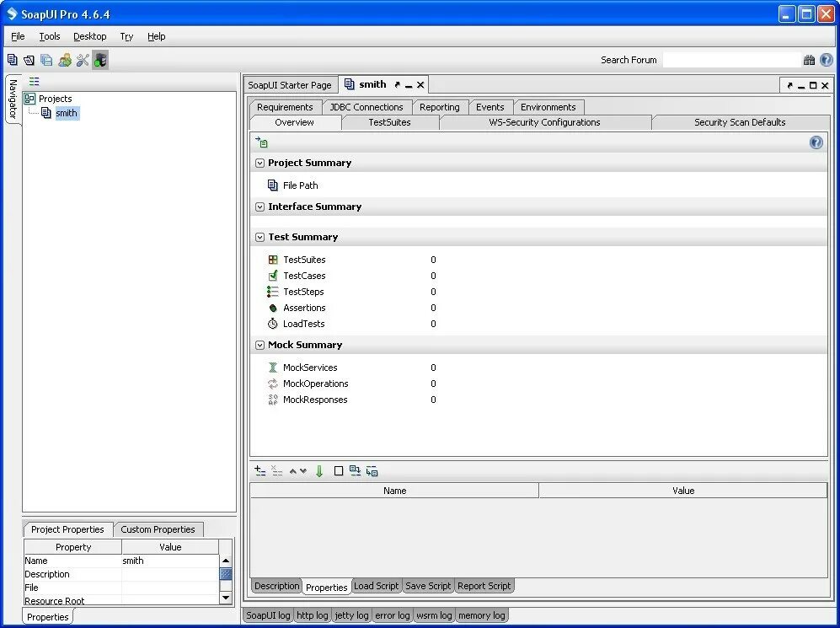Click the Save All Projects toolbar icon

[46, 60]
